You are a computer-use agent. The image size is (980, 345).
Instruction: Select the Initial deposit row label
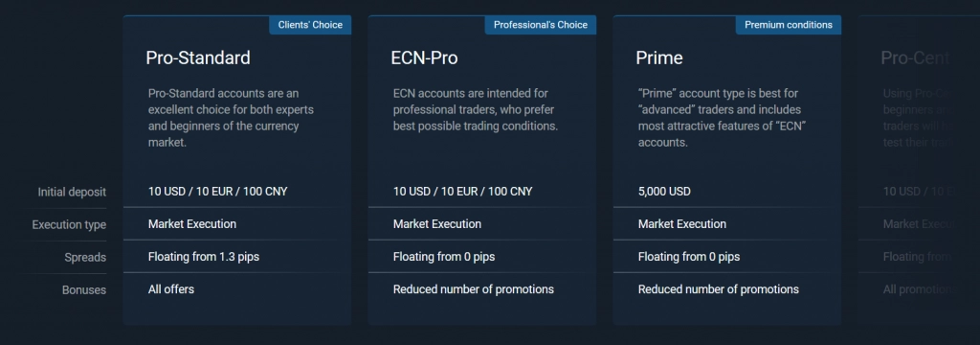tap(72, 193)
